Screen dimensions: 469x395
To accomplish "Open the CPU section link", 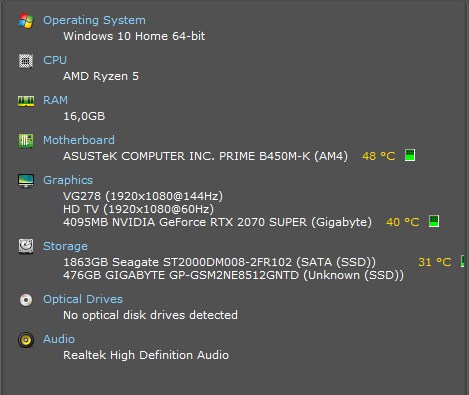I will coord(55,60).
